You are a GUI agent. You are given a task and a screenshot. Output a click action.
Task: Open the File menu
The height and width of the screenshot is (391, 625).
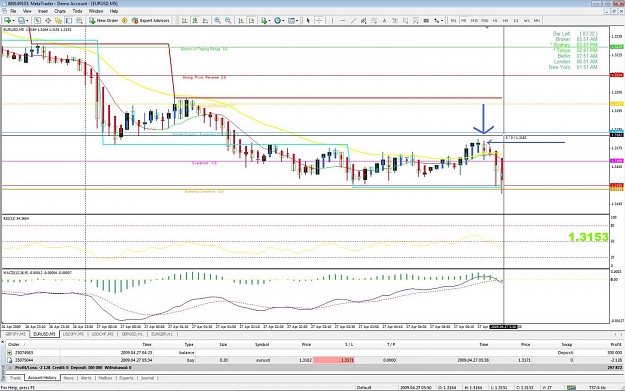pyautogui.click(x=13, y=11)
